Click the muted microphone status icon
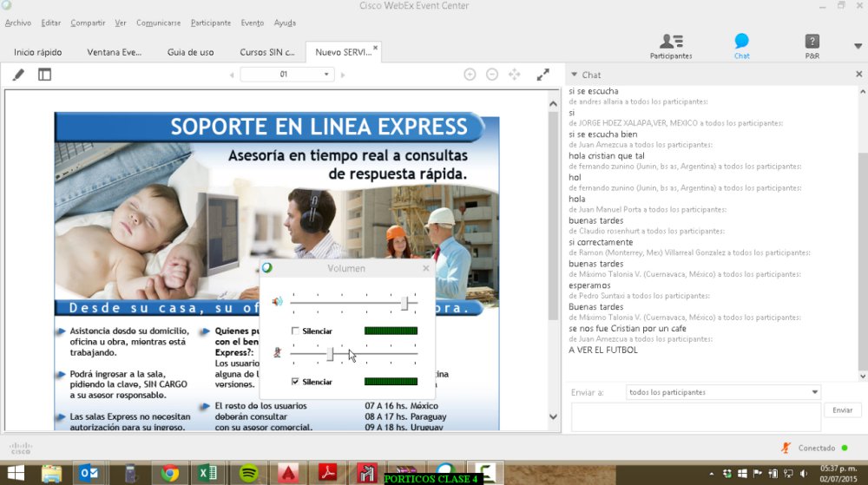The image size is (868, 485). click(x=786, y=448)
